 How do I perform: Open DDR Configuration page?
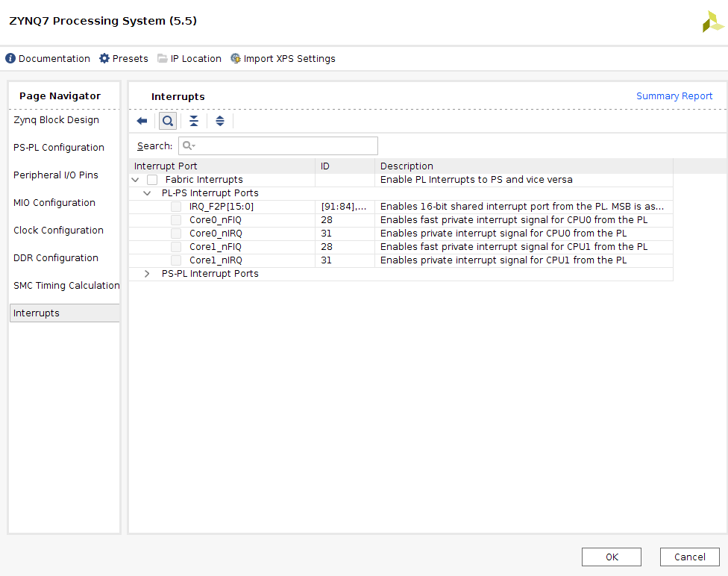[x=56, y=258]
